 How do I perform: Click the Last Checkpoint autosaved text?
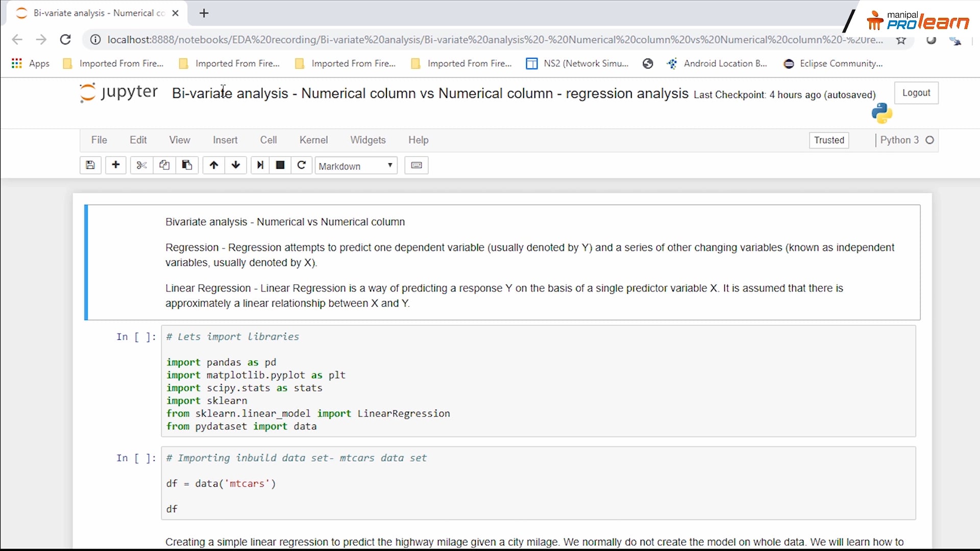[785, 95]
